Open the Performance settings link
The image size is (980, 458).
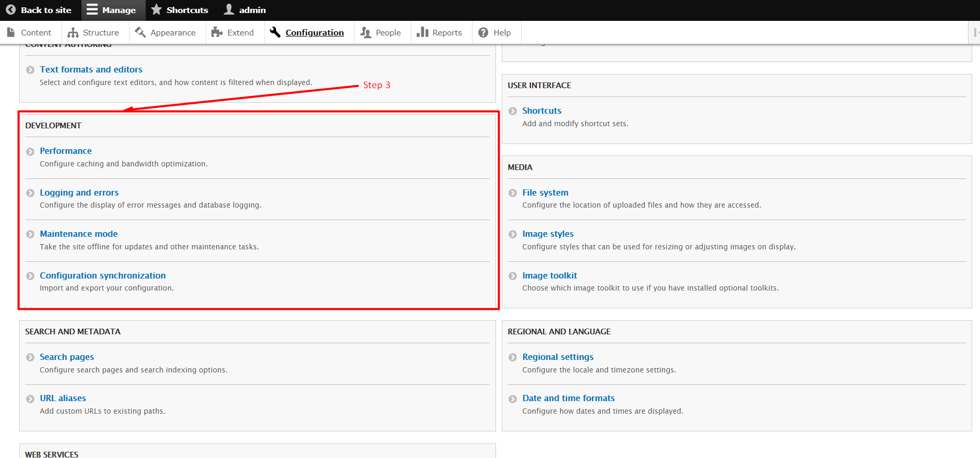[x=66, y=151]
